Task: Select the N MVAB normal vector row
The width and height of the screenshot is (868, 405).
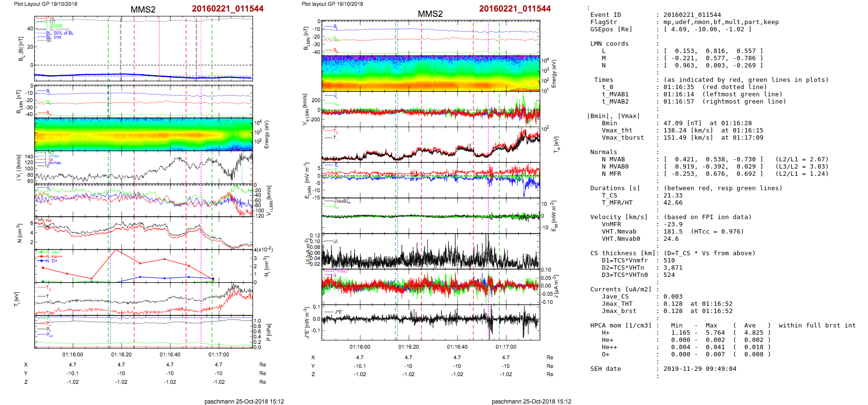Action: point(715,159)
